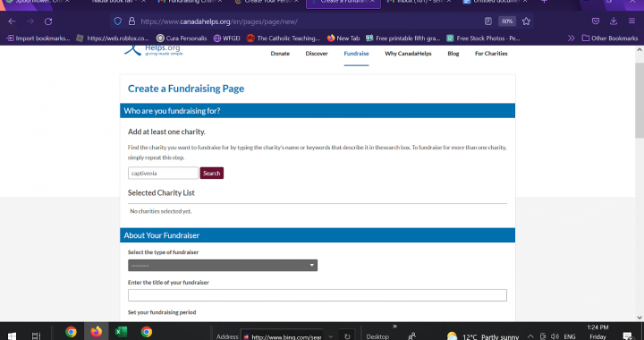Image resolution: width=644 pixels, height=340 pixels.
Task: Open the shield tracking protection icon
Action: pos(118,21)
